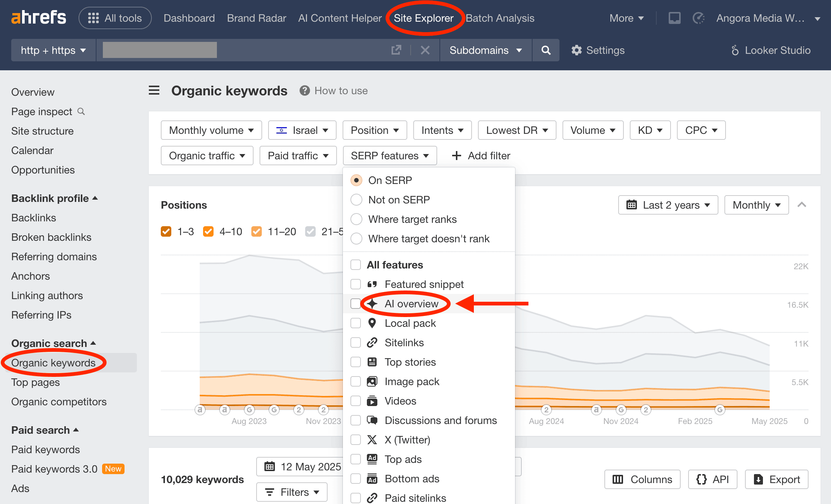
Task: Open the Monthly volume dropdown
Action: [211, 130]
